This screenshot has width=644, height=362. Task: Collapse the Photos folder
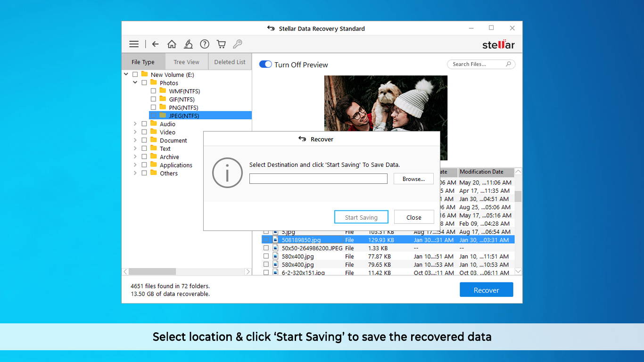(x=135, y=82)
